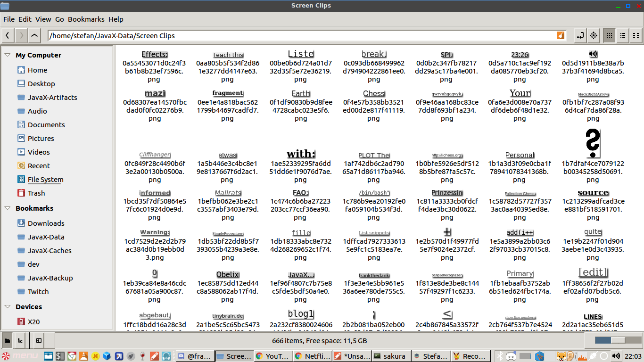Open the Bookmarks menu
The width and height of the screenshot is (644, 362).
coord(86,19)
